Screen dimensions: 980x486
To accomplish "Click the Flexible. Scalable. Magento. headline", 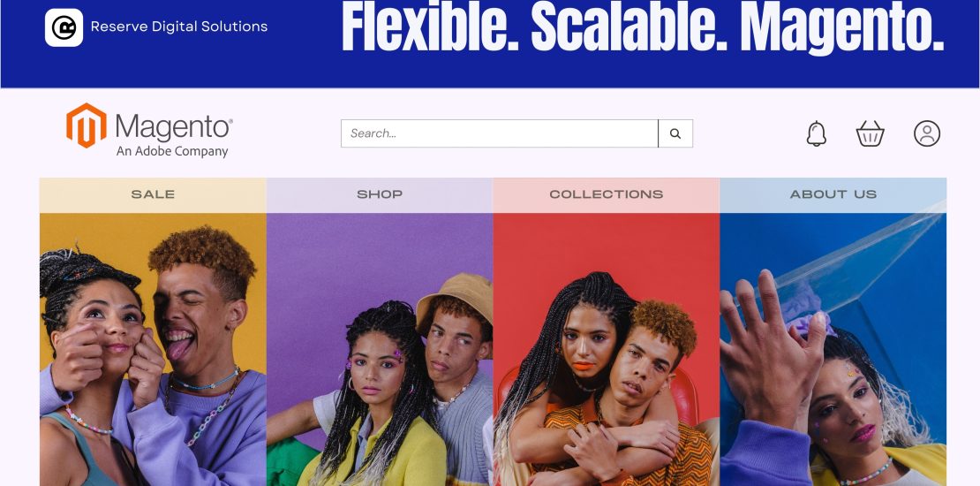I will click(643, 27).
